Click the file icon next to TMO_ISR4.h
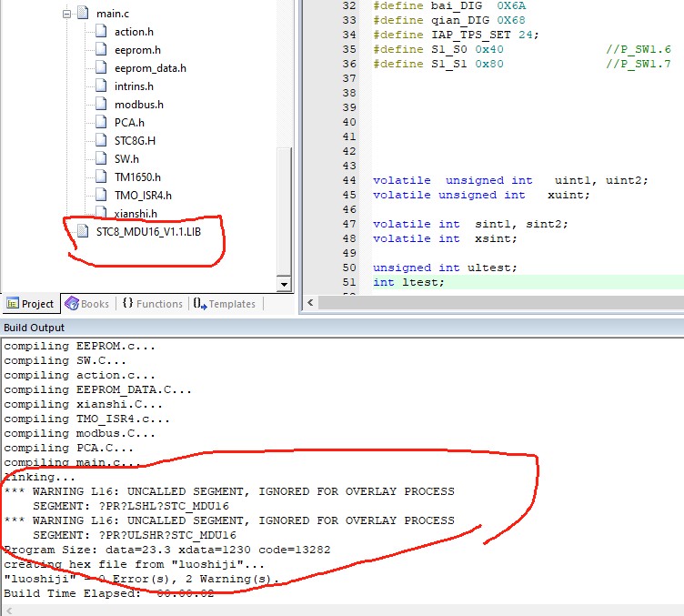 click(101, 195)
